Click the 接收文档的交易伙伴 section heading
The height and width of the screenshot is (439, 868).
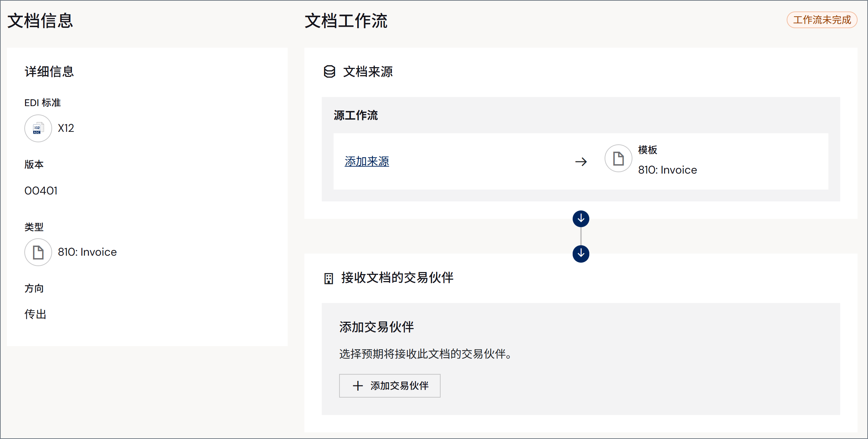[x=398, y=278]
